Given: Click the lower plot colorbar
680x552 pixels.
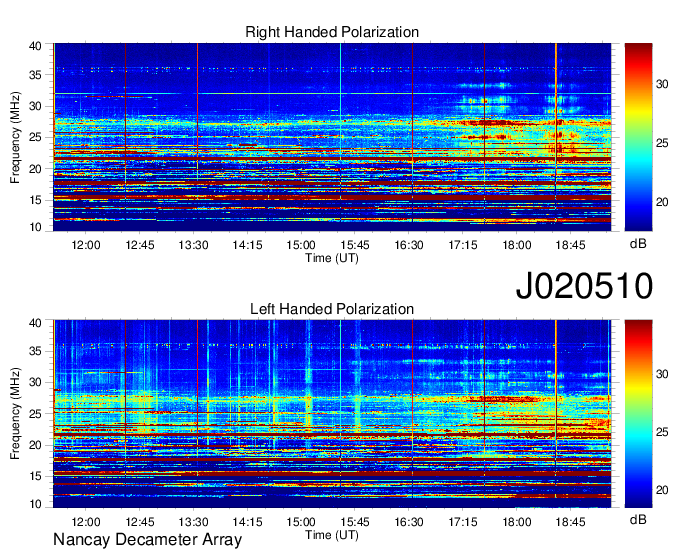Looking at the screenshot, I should [x=638, y=414].
